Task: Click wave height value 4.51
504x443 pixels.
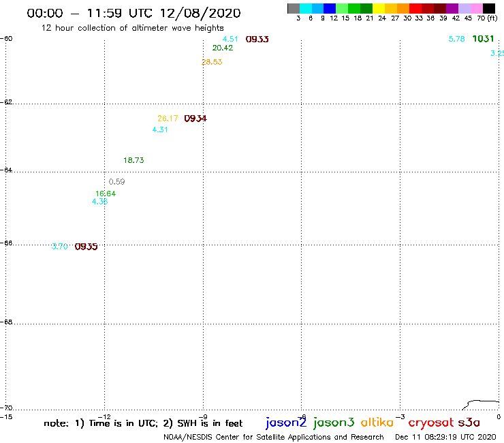Action: [230, 39]
